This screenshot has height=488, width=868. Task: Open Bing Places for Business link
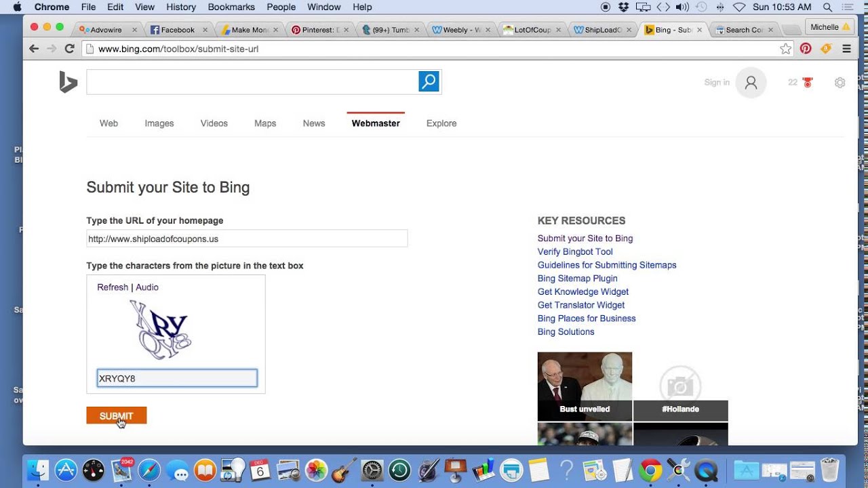587,319
